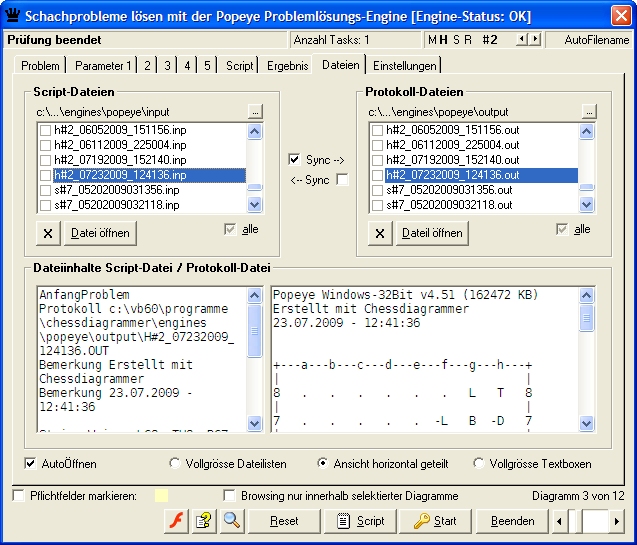Delete protocol file using X button
Image resolution: width=637 pixels, height=545 pixels.
(x=380, y=233)
